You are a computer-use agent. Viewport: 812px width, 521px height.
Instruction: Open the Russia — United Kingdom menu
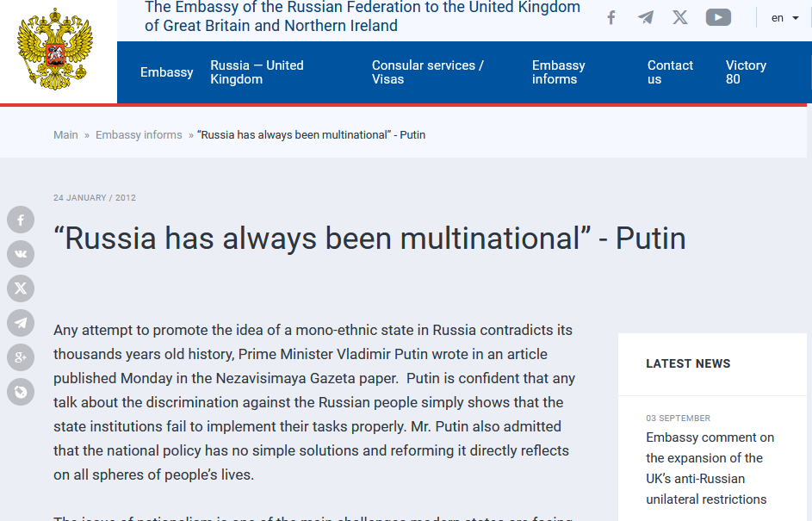coord(257,72)
